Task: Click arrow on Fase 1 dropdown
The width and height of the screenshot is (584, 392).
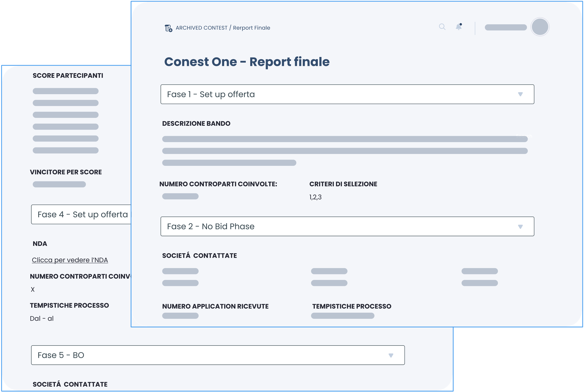Action: click(x=520, y=94)
